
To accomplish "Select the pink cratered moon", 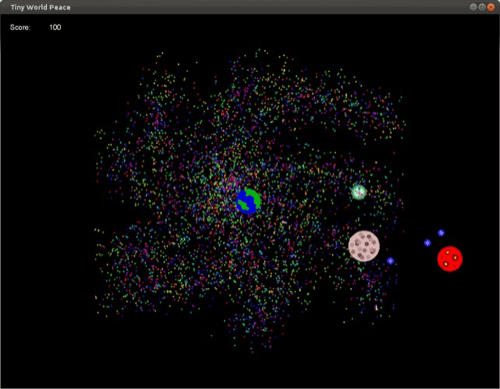I will coord(364,246).
